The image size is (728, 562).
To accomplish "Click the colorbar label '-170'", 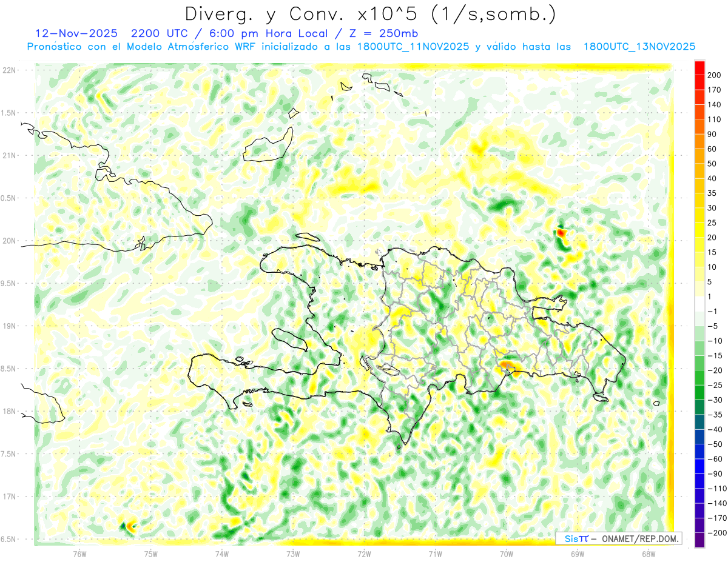I will [x=717, y=518].
